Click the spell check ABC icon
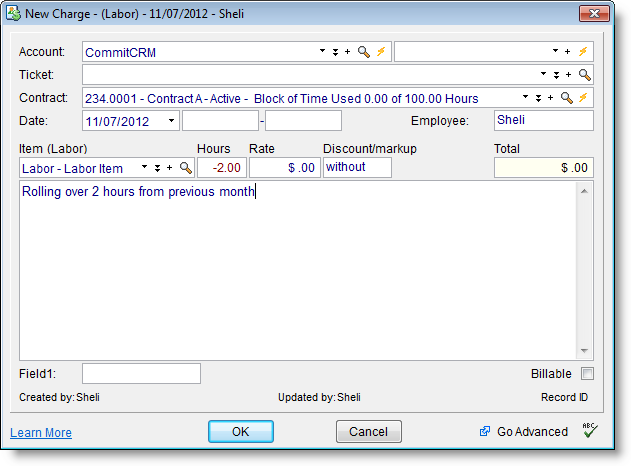The width and height of the screenshot is (631, 466). 589,432
